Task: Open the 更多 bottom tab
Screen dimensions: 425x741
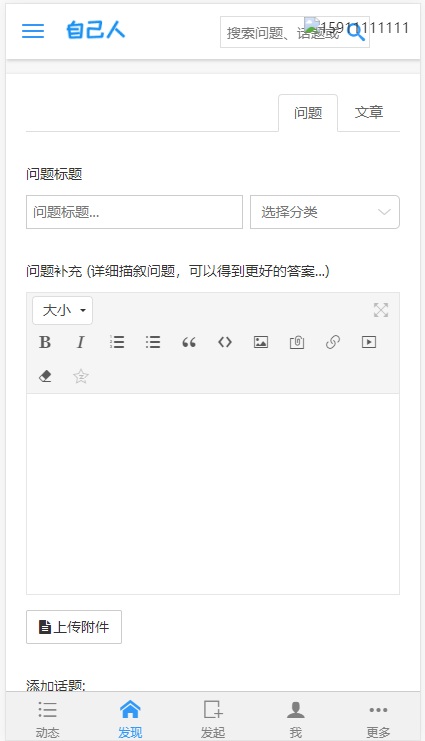Action: click(x=378, y=719)
